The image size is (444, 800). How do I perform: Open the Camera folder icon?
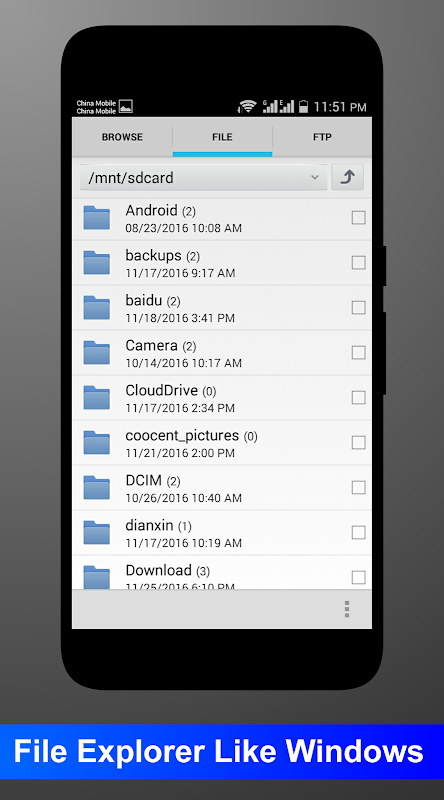pos(96,353)
